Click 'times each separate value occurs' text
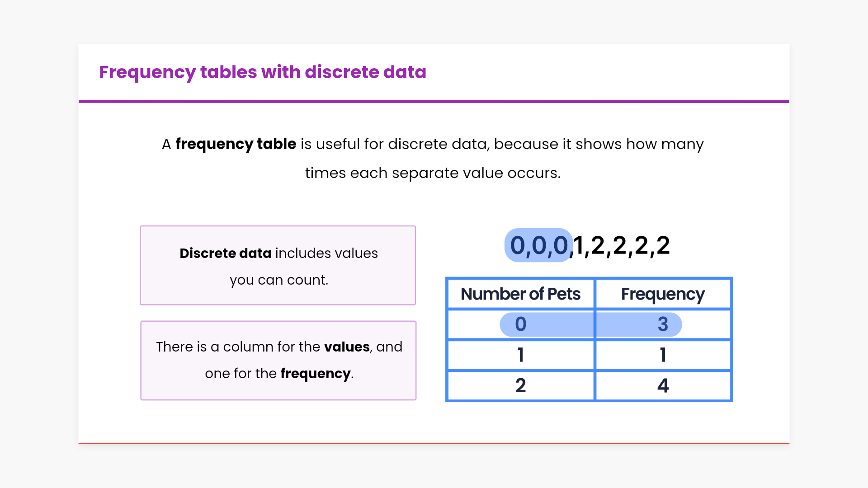 click(433, 173)
